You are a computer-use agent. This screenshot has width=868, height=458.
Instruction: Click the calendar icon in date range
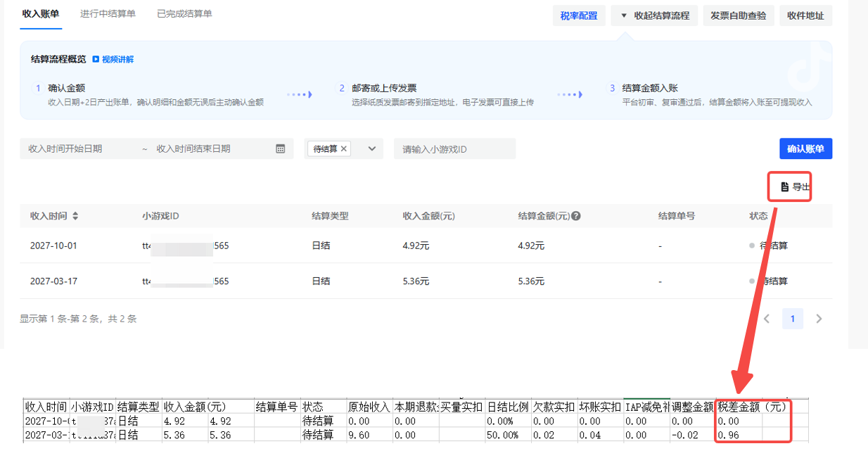pos(281,149)
